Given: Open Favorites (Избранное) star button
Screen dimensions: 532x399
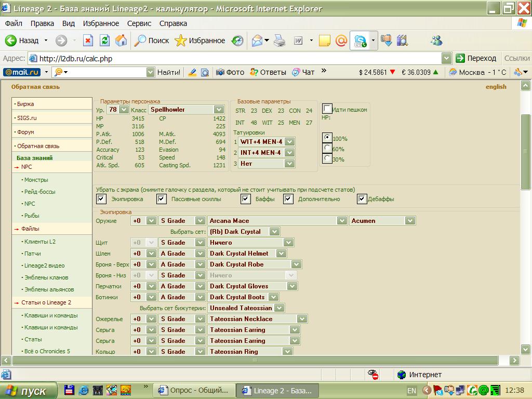Looking at the screenshot, I should pyautogui.click(x=200, y=41).
